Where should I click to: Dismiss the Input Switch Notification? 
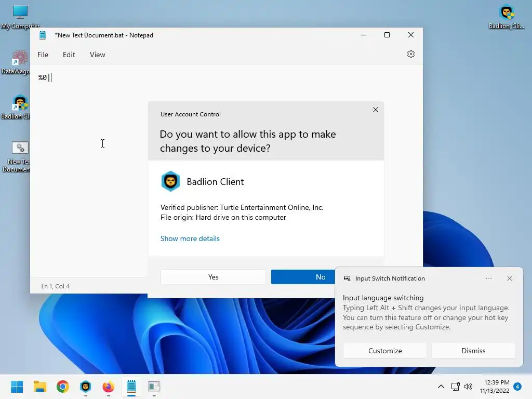pyautogui.click(x=473, y=351)
